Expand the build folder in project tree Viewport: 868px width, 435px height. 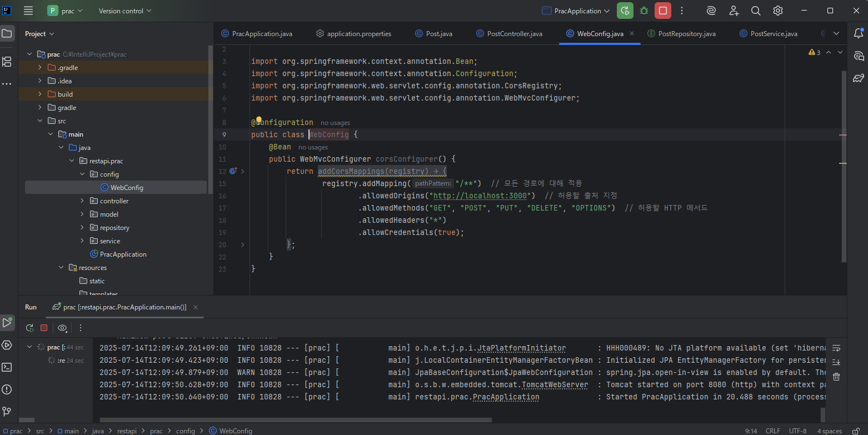[x=40, y=94]
